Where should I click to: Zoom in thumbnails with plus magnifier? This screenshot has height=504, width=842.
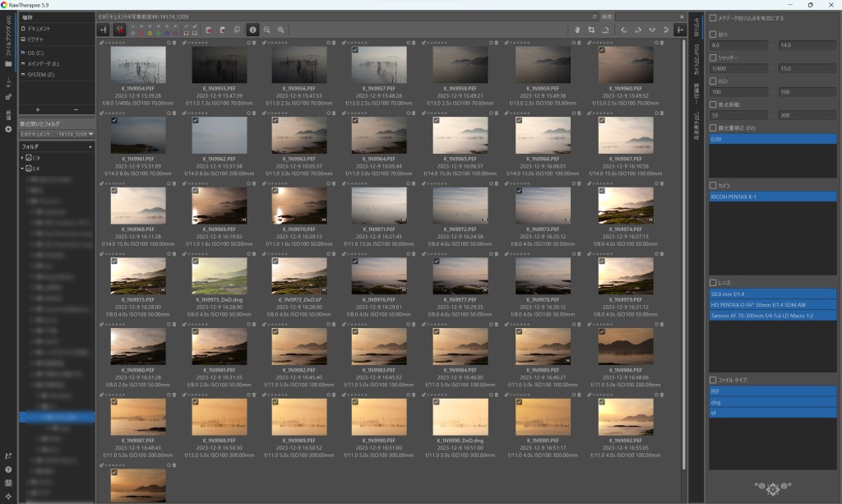tap(281, 30)
